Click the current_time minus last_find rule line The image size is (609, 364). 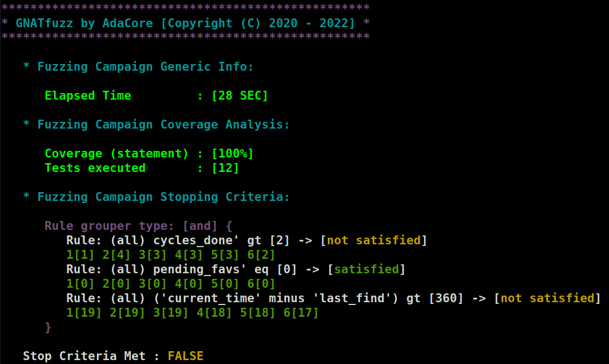point(333,298)
